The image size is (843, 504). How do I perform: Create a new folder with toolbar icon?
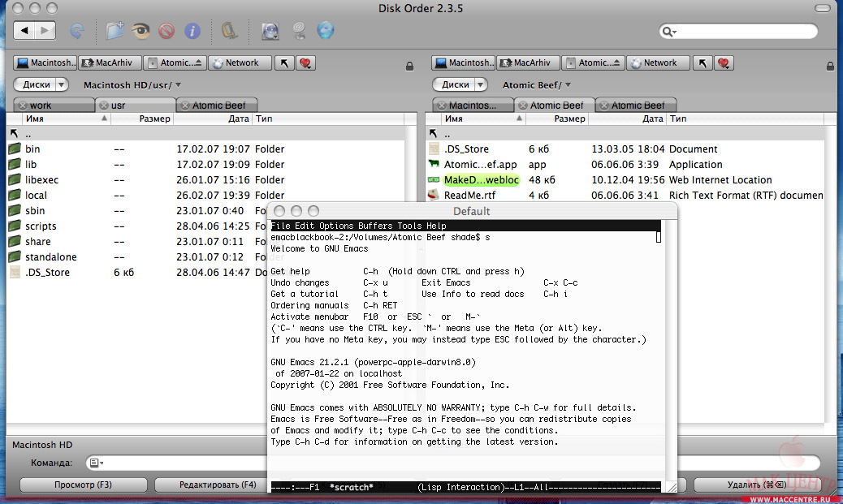[x=115, y=31]
